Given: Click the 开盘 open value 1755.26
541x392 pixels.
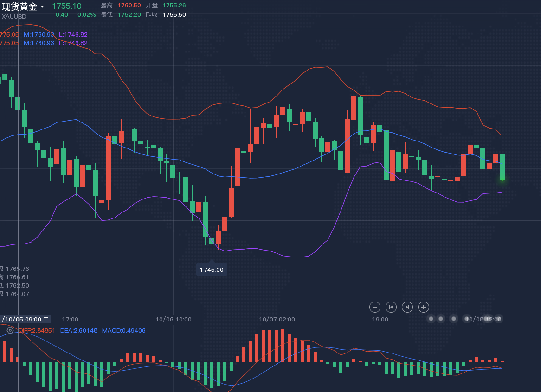Looking at the screenshot, I should click(174, 6).
